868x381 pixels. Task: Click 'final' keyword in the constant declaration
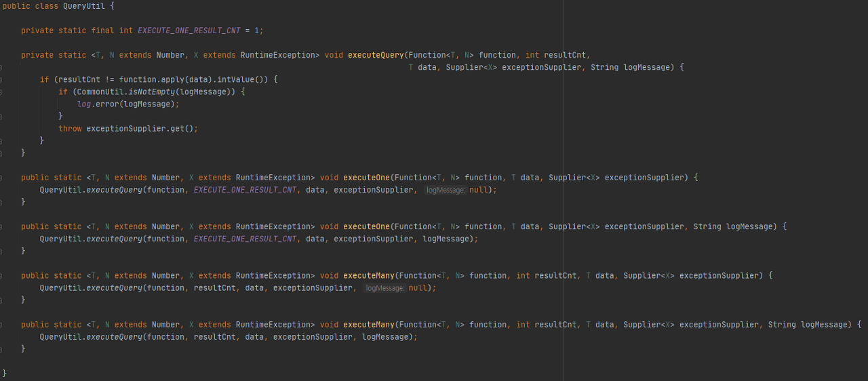(x=102, y=31)
